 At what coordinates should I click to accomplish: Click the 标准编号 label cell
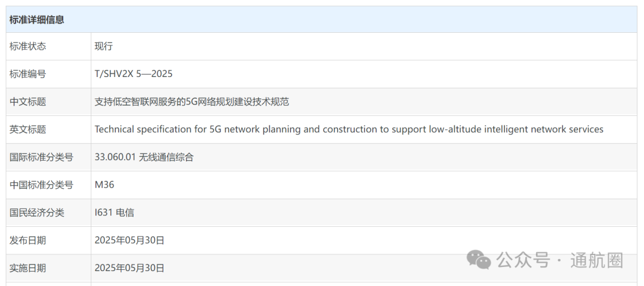click(48, 74)
